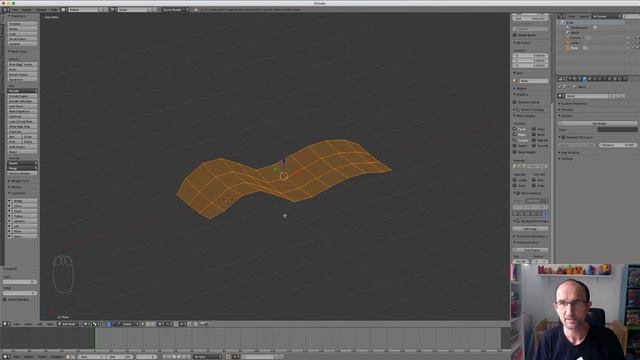Image resolution: width=640 pixels, height=360 pixels.
Task: Switch to the Physics properties icon
Action: (x=624, y=78)
